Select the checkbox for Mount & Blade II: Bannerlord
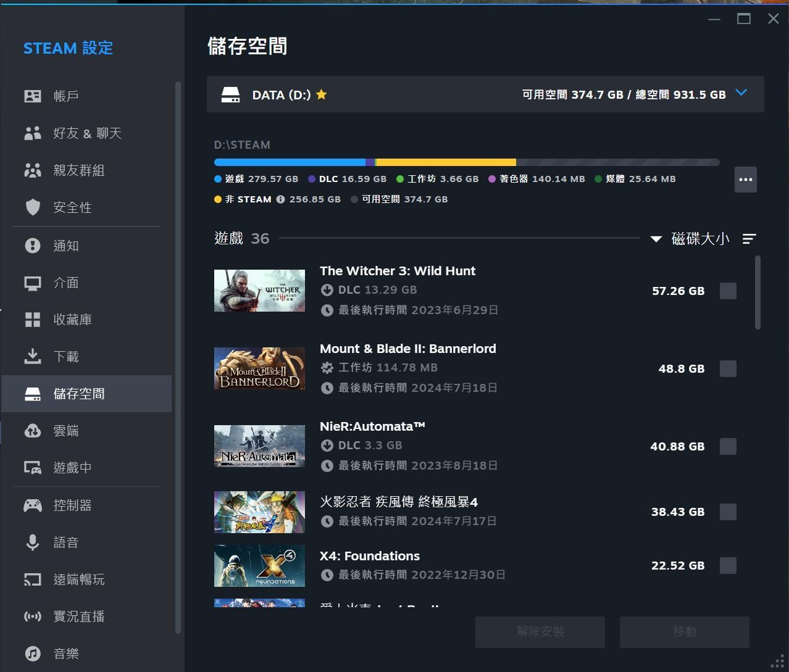 click(x=728, y=368)
